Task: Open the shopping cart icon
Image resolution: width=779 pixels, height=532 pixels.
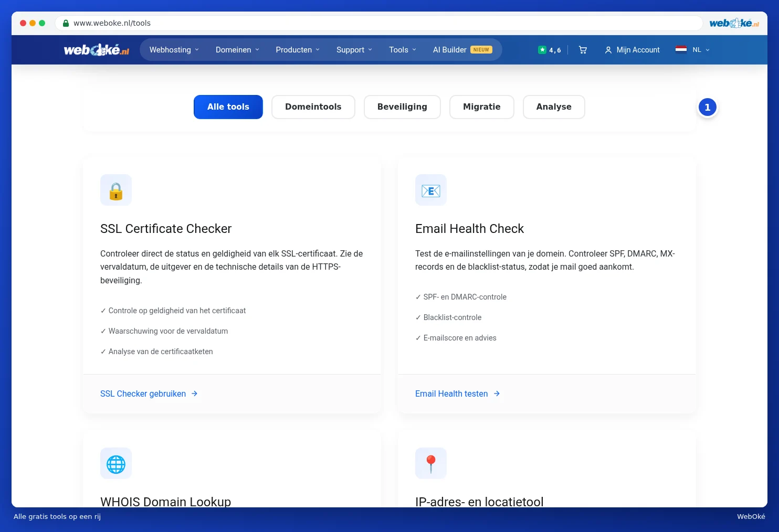Action: pyautogui.click(x=583, y=50)
